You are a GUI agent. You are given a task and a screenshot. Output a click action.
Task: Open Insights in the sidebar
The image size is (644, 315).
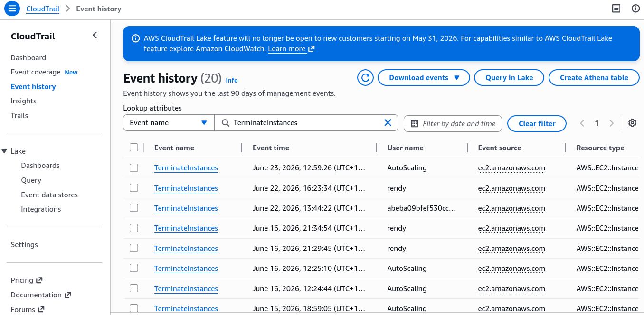24,101
